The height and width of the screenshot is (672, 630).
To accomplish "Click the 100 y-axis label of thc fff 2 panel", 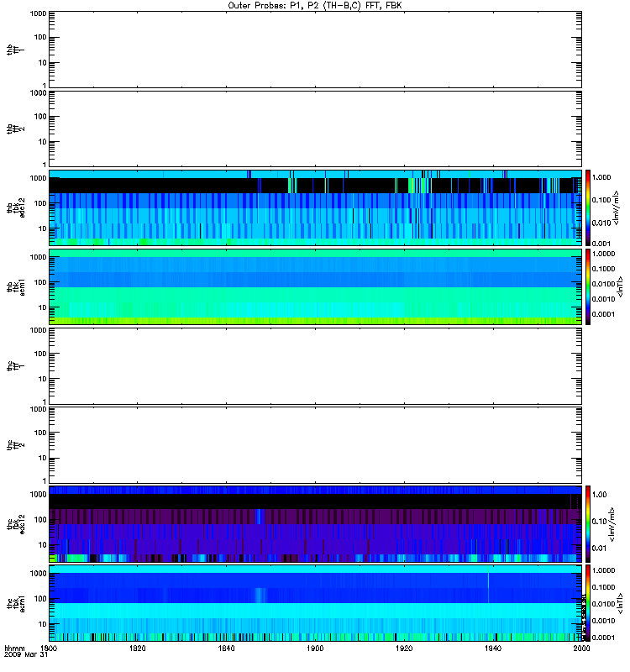I will point(40,433).
